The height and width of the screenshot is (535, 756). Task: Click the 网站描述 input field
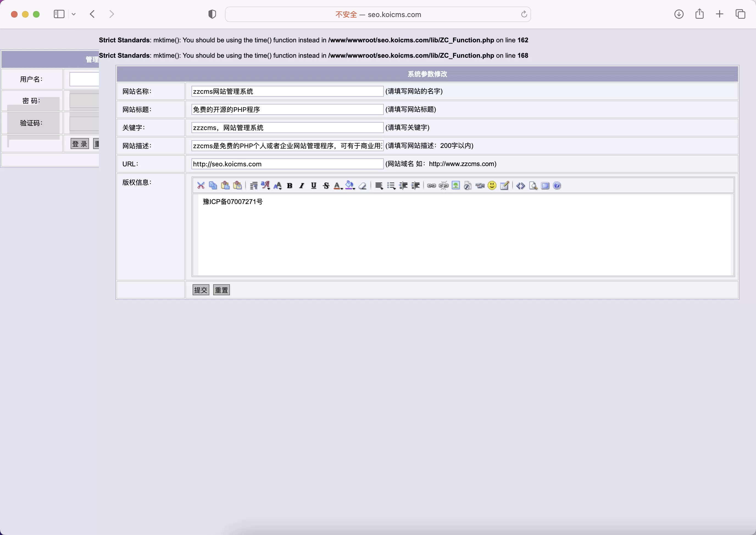[x=287, y=146]
